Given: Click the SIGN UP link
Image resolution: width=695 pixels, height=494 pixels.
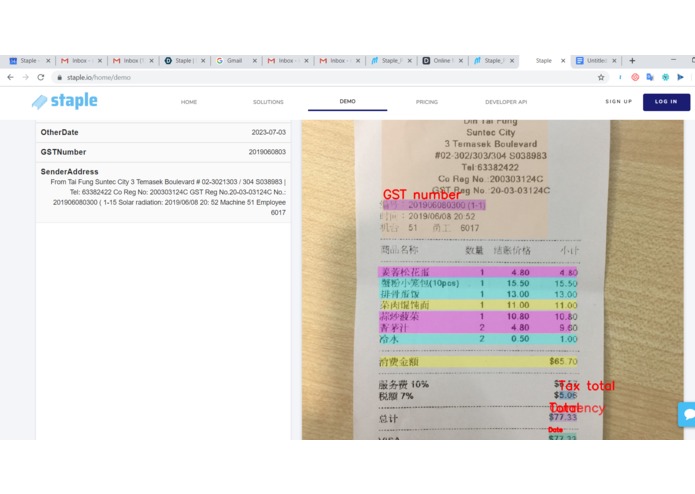Looking at the screenshot, I should tap(619, 101).
